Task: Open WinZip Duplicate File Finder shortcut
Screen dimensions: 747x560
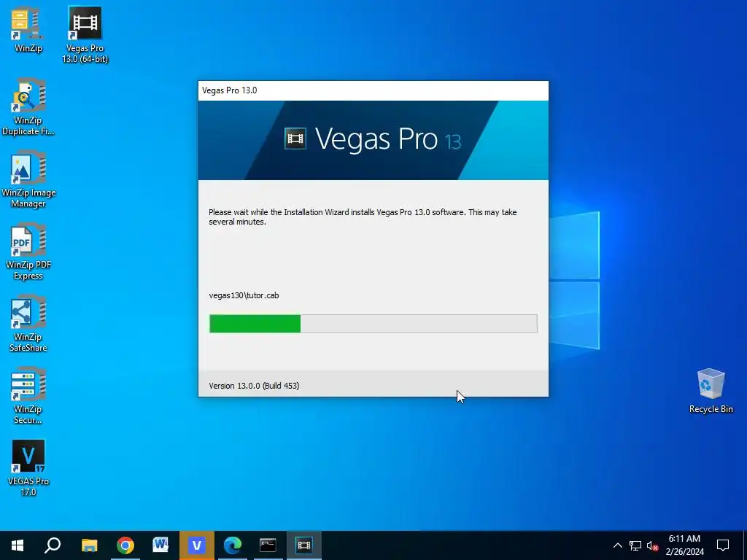Action: 28,106
